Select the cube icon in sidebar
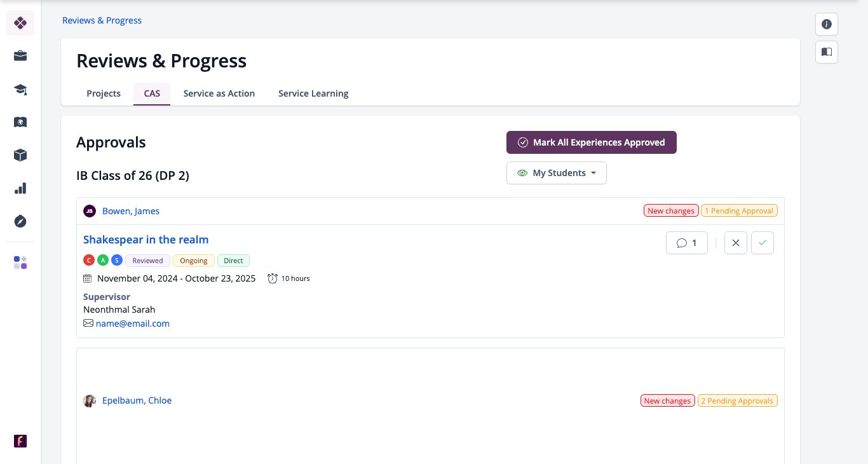 pyautogui.click(x=20, y=155)
